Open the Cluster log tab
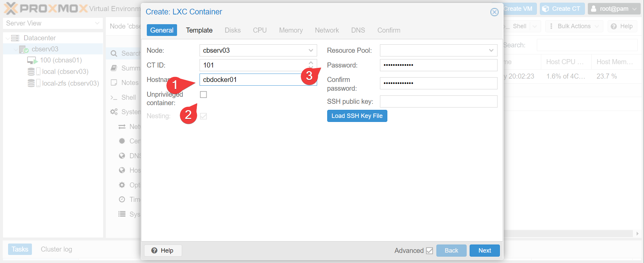644x263 pixels. [x=56, y=249]
